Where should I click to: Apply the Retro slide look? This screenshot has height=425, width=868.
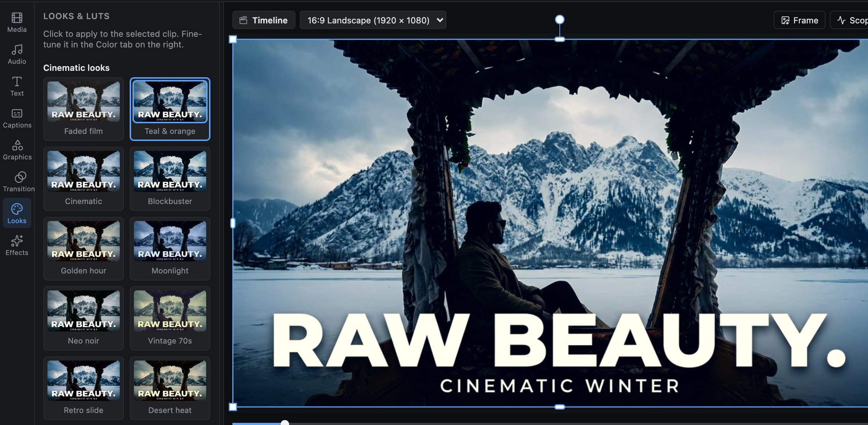pos(84,388)
